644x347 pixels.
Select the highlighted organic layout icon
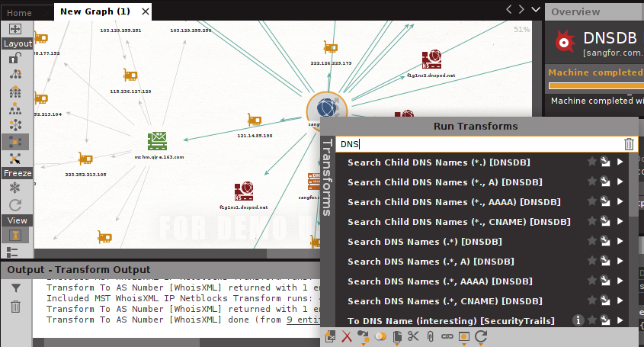(x=15, y=142)
